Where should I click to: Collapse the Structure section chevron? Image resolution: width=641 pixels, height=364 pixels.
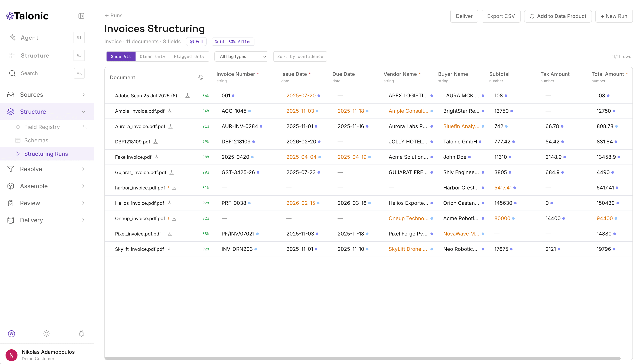click(84, 111)
